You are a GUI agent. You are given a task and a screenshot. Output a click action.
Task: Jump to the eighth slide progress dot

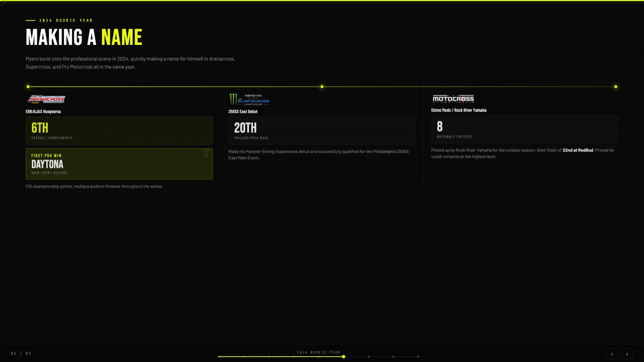(393, 357)
